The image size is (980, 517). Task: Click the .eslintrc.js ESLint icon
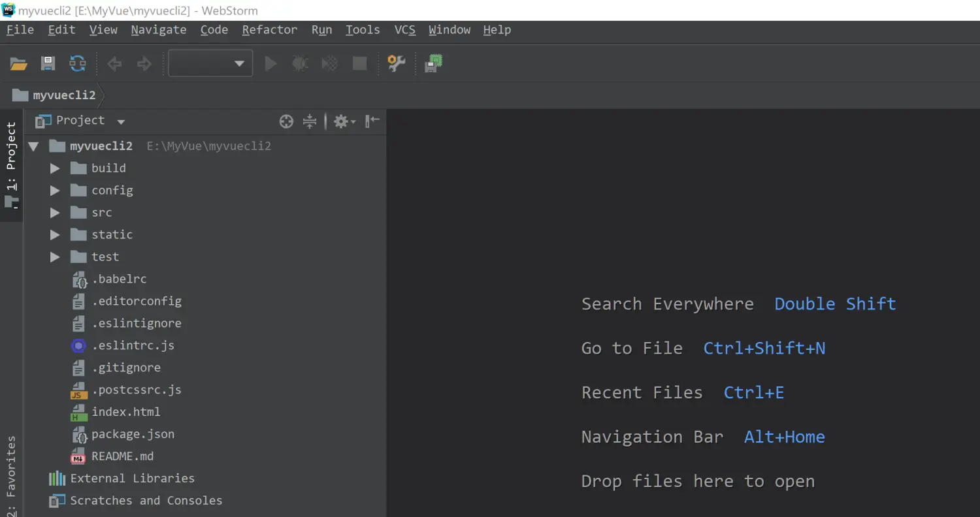(78, 346)
